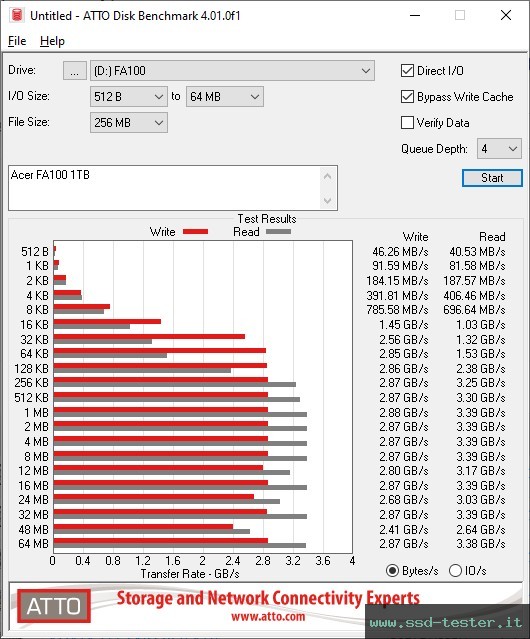The height and width of the screenshot is (639, 530).
Task: Click the 512 B row label
Action: (x=35, y=252)
